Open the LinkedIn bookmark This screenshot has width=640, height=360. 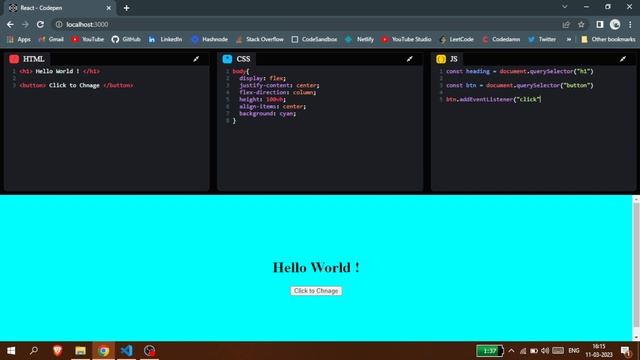coord(165,39)
